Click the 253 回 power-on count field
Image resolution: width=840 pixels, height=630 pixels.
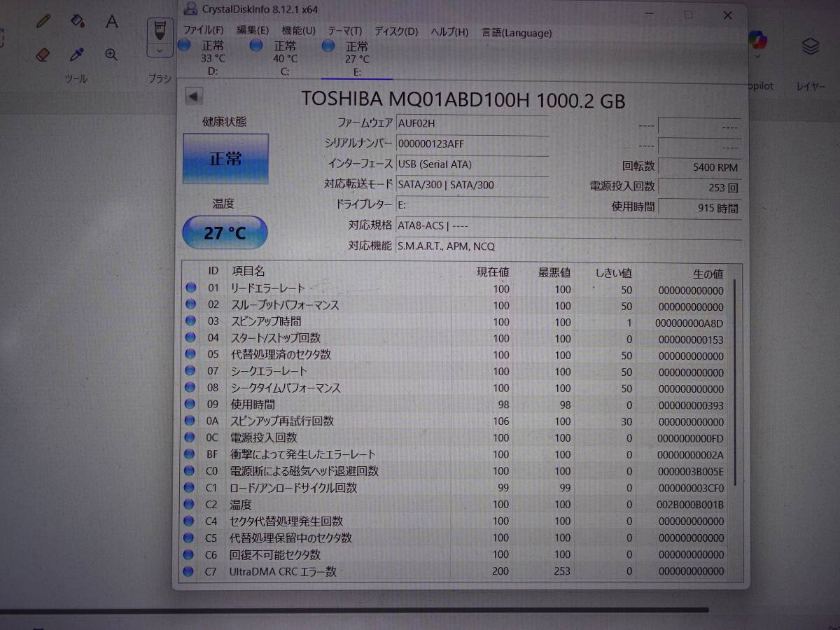[700, 187]
